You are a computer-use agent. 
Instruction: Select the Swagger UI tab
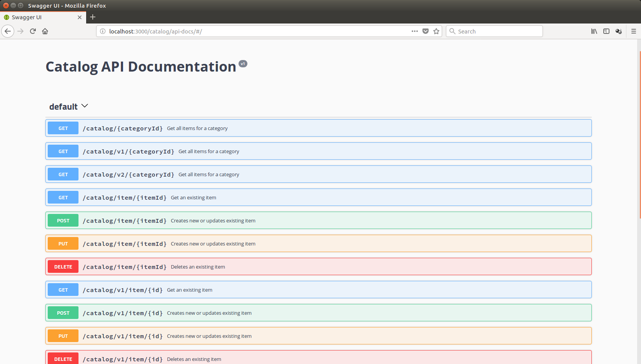[43, 17]
